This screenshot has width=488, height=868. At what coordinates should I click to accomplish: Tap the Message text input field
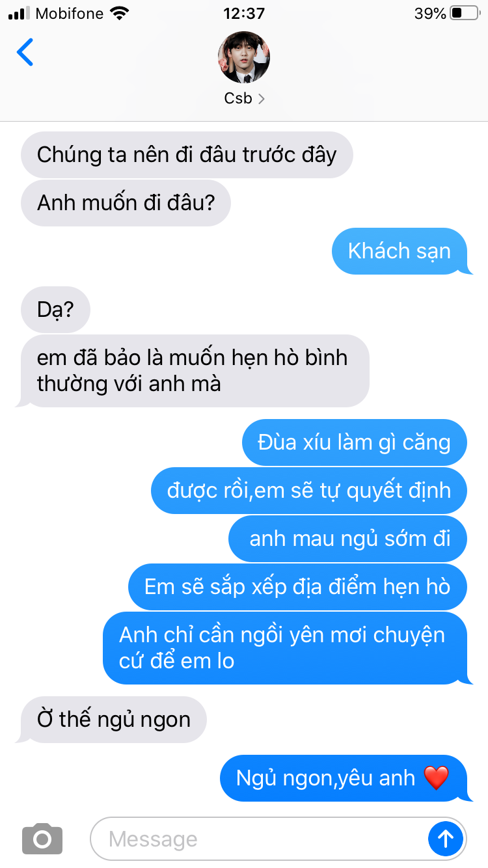(259, 839)
